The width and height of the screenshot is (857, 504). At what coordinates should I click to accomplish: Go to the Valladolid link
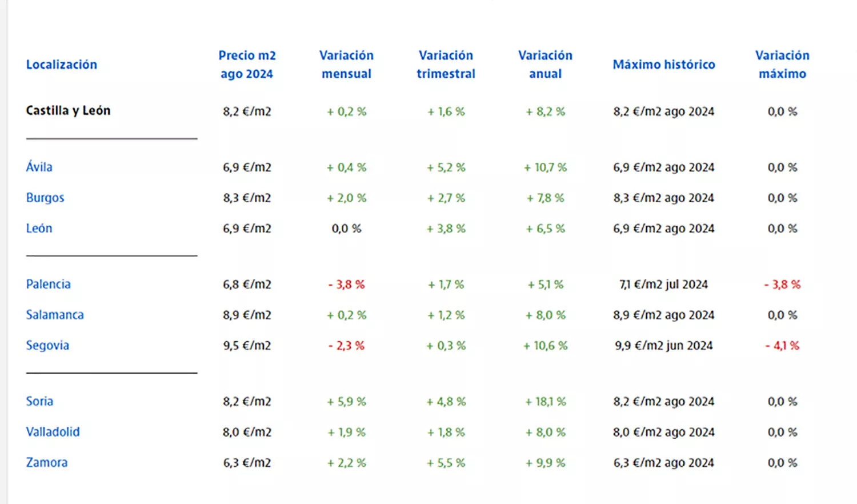[x=53, y=432]
